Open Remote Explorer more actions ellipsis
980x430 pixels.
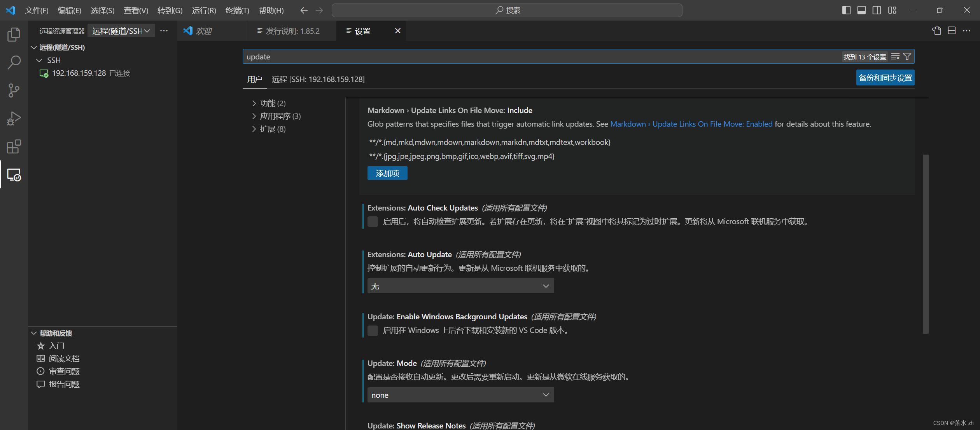coord(164,31)
